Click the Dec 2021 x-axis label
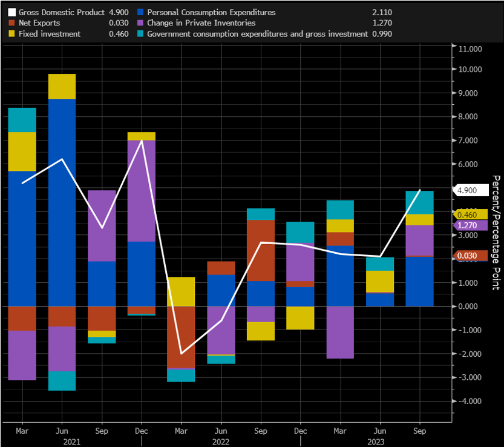This screenshot has width=504, height=447. click(142, 431)
